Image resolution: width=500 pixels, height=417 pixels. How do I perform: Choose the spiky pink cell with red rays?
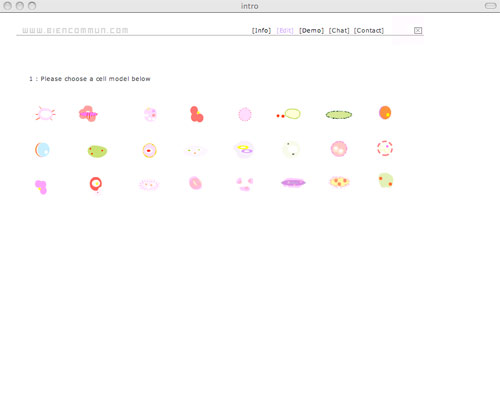45,114
